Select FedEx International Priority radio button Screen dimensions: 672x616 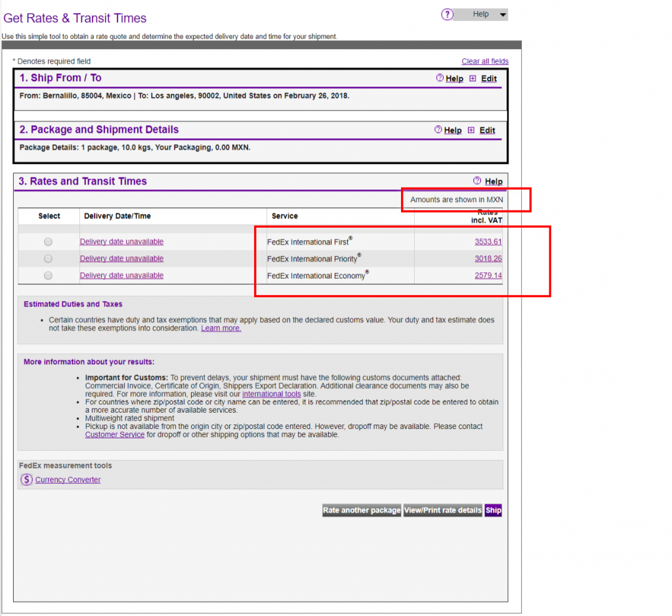(x=48, y=258)
